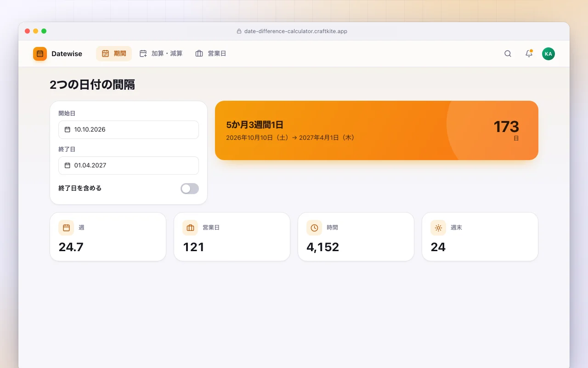Click the 週 card calendar icon
The width and height of the screenshot is (588, 368).
click(66, 228)
